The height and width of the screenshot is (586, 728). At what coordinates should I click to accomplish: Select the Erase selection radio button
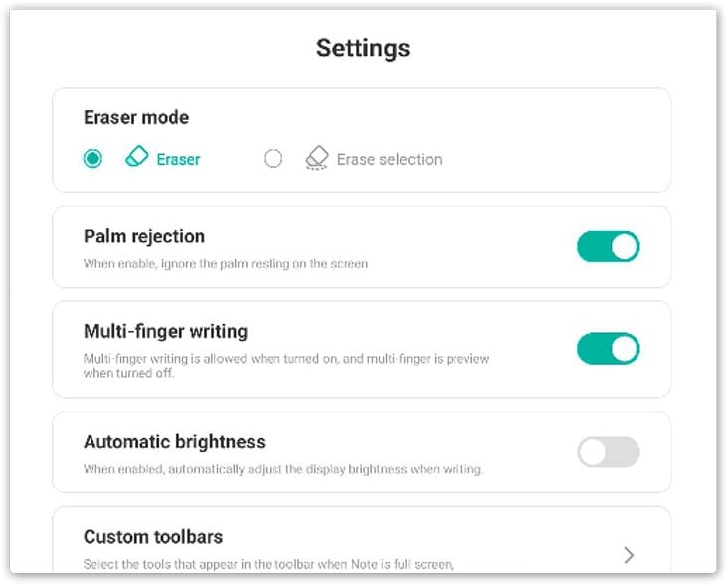pyautogui.click(x=273, y=159)
